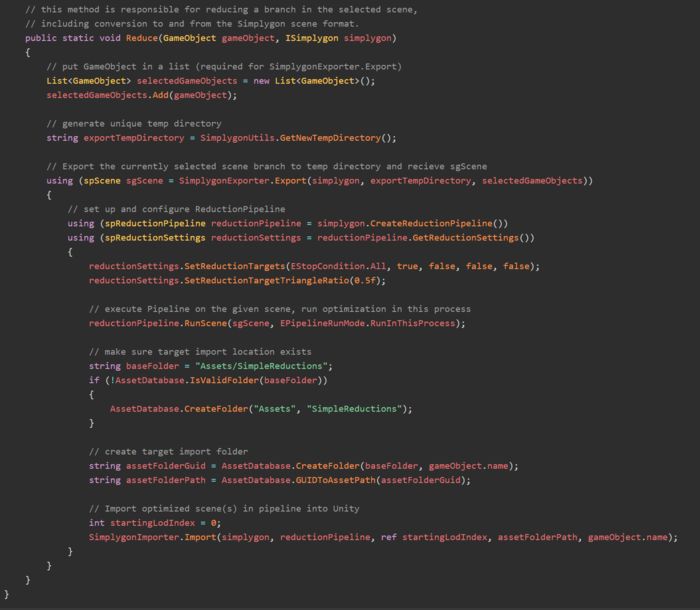Screen dimensions: 700x610
Task: Click EPipelineRunMode.RunInThisProcess argument
Action: [x=368, y=323]
